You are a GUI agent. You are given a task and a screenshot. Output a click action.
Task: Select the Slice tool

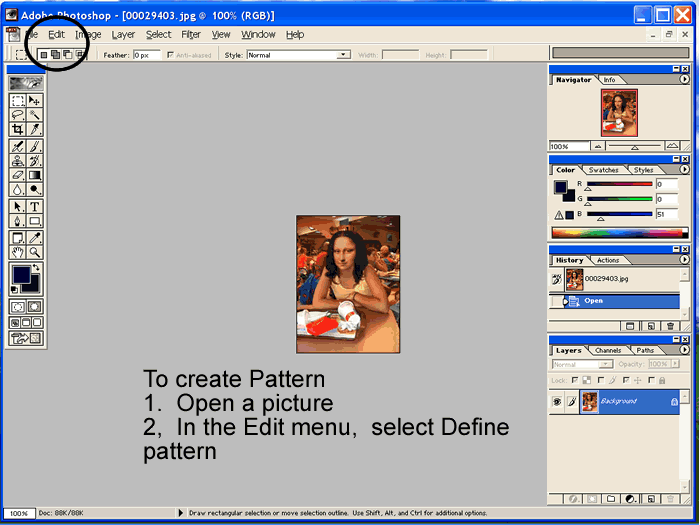point(34,129)
